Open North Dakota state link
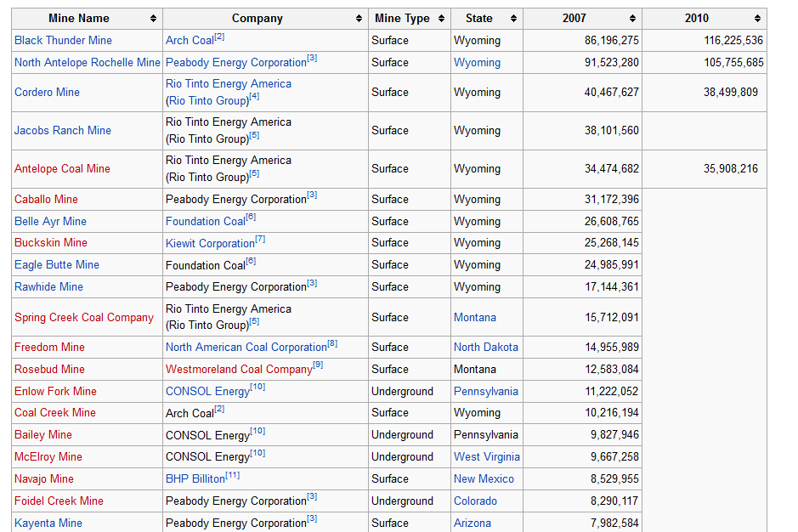This screenshot has width=798, height=532. [486, 348]
